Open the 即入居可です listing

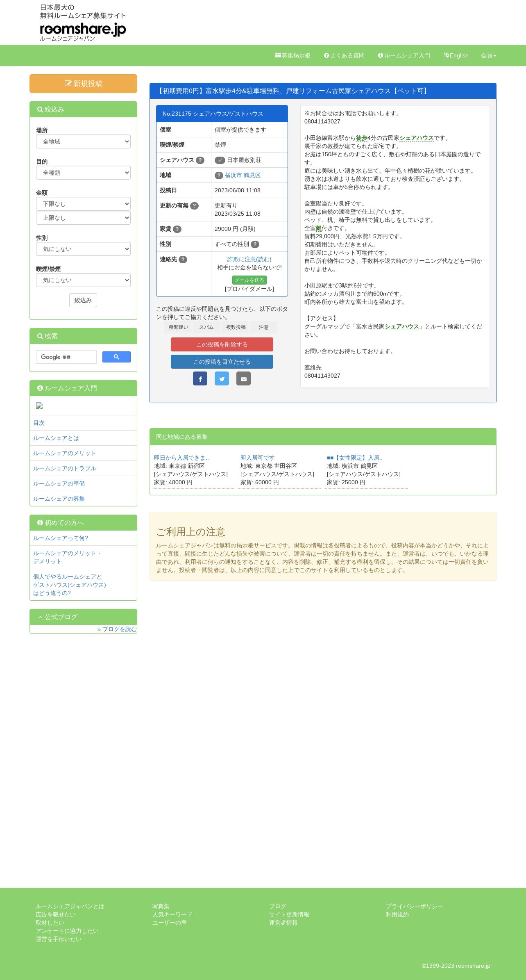pyautogui.click(x=258, y=458)
